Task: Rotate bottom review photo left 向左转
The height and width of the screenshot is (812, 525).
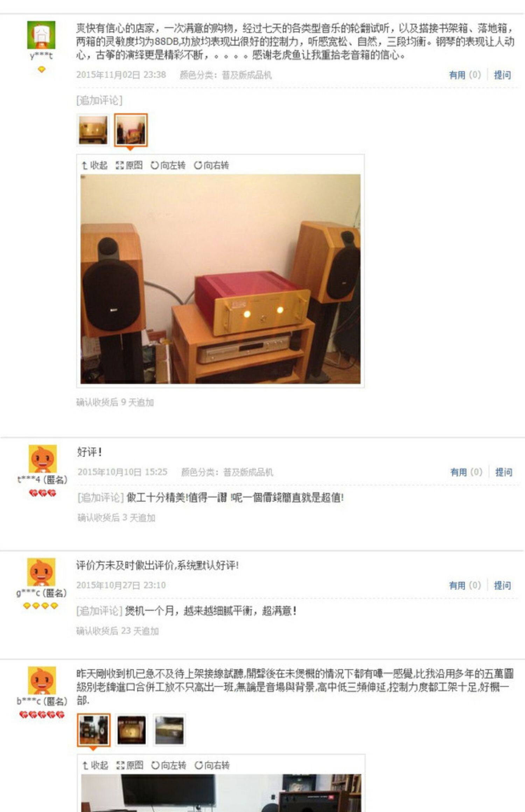Action: tap(168, 765)
